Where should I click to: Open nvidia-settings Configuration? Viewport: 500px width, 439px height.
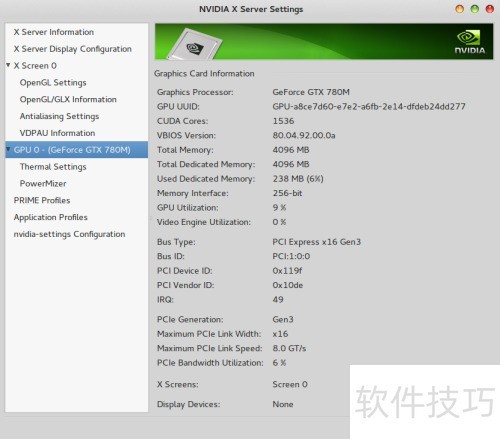69,234
